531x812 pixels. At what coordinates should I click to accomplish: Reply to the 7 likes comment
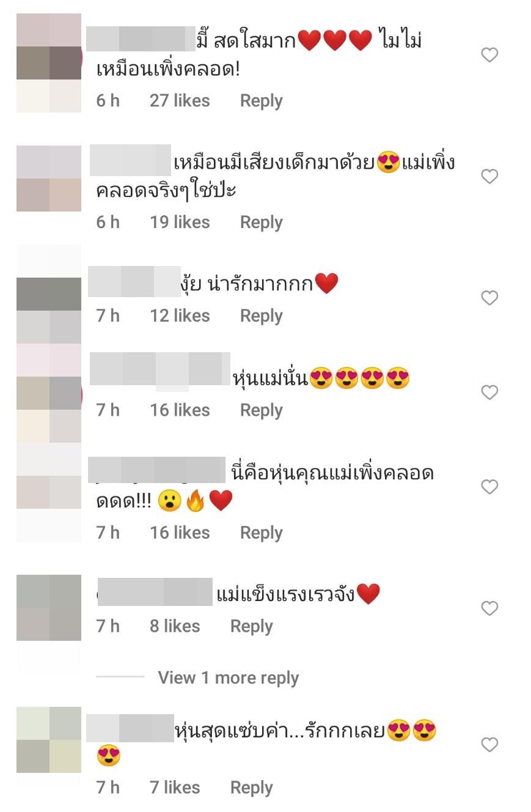[x=251, y=788]
